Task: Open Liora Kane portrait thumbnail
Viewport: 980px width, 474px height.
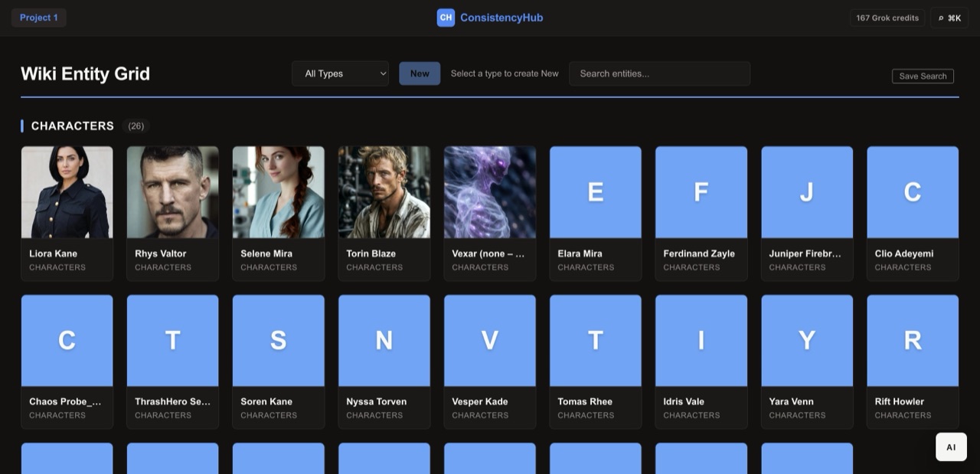Action: [67, 192]
